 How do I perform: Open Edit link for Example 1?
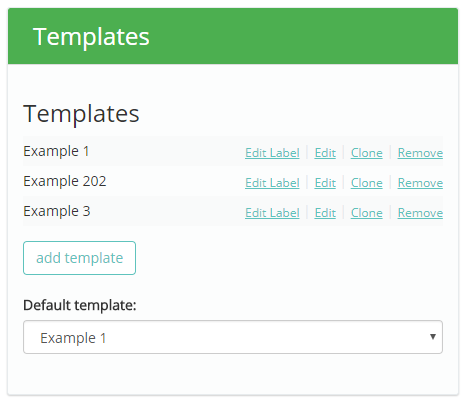click(x=325, y=153)
